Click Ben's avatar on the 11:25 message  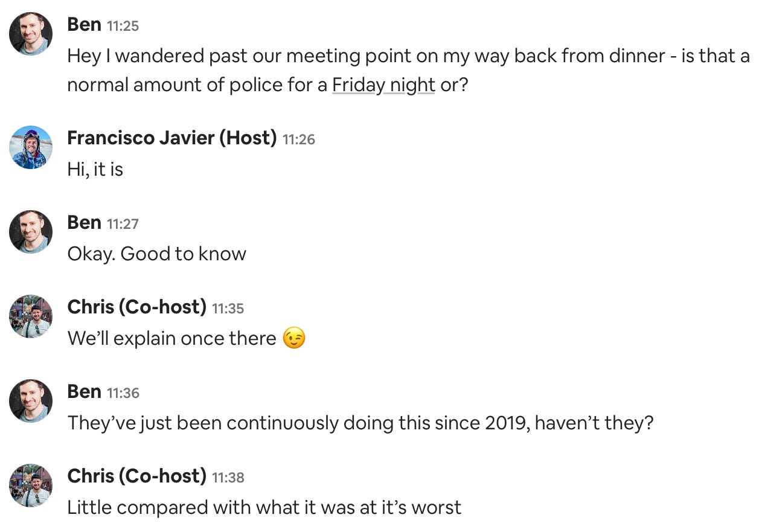tap(31, 34)
